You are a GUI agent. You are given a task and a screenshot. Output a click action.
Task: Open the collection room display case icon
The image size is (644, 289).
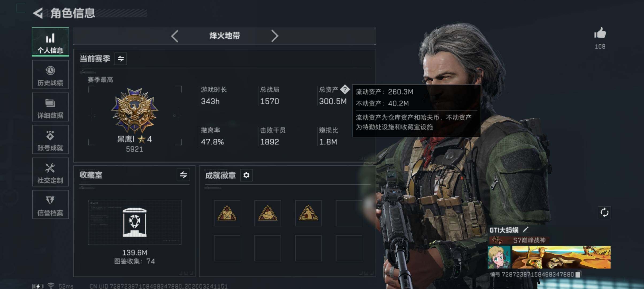click(x=135, y=222)
